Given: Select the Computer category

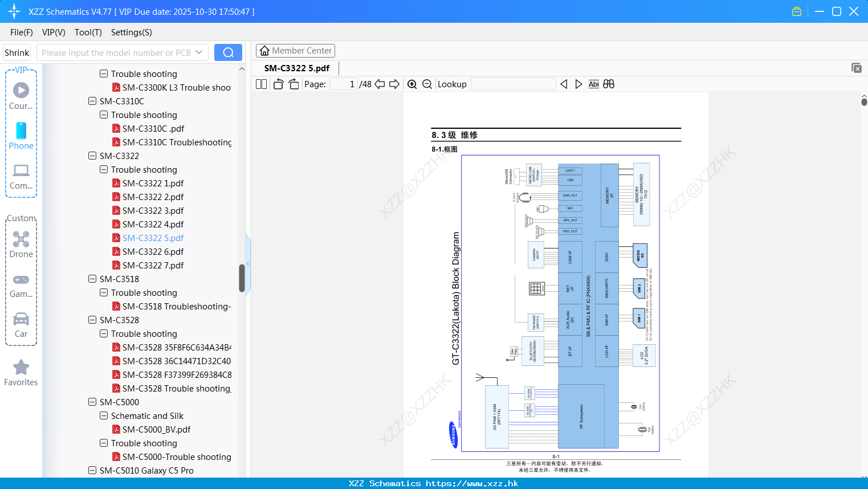Looking at the screenshot, I should coord(21,177).
